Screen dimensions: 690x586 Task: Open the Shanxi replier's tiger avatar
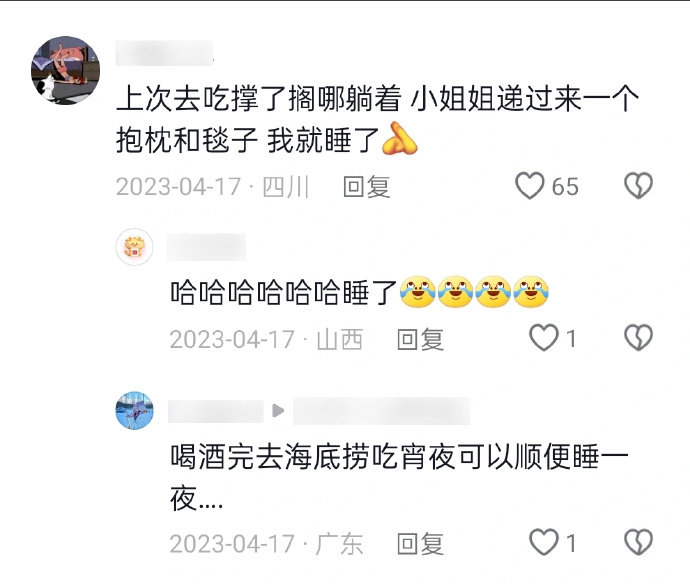134,246
